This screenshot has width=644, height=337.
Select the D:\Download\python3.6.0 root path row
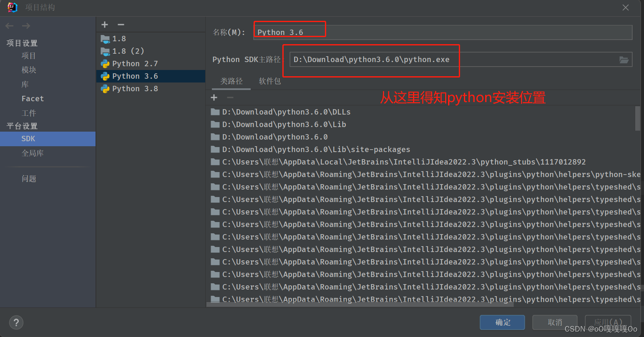tap(420, 137)
